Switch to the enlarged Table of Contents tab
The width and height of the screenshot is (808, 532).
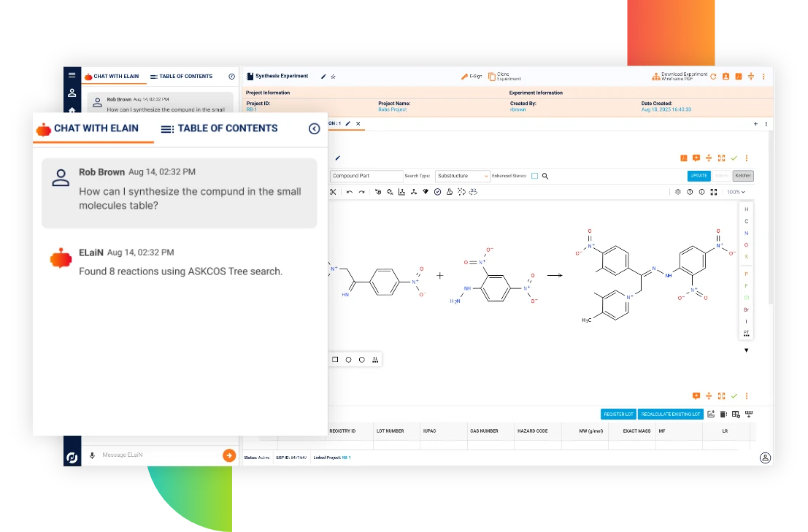click(x=219, y=128)
